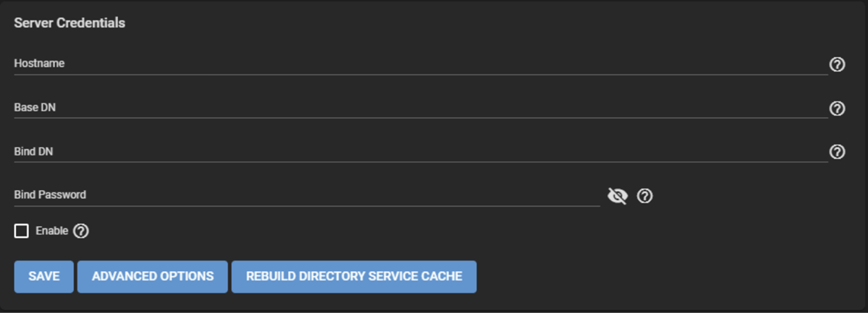Toggle Bind Password visibility eye icon
The image size is (868, 313).
click(x=617, y=196)
